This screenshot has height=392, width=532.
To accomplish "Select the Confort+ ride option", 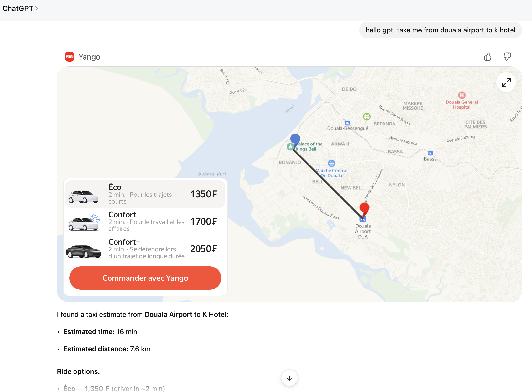I will click(145, 249).
